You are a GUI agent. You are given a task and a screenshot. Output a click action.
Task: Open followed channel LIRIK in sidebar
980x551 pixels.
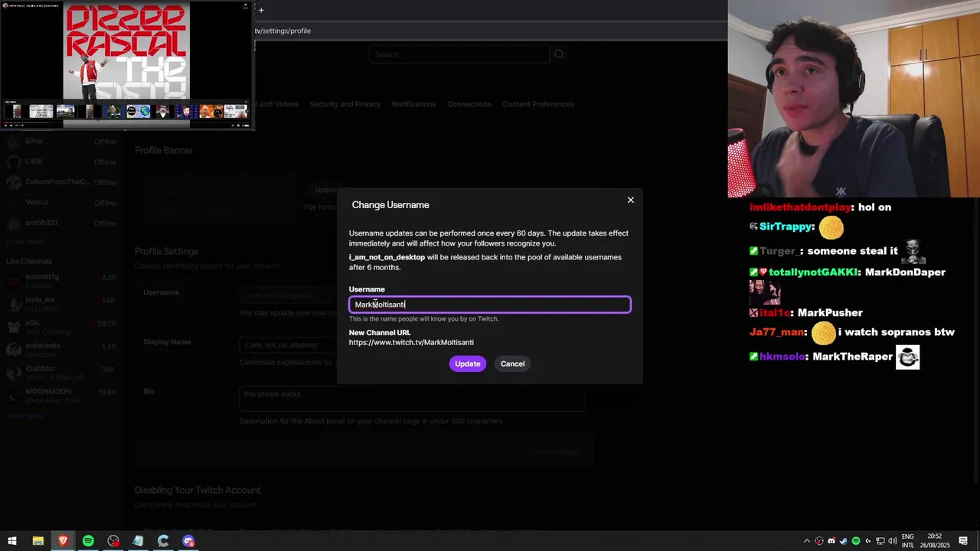tap(61, 161)
